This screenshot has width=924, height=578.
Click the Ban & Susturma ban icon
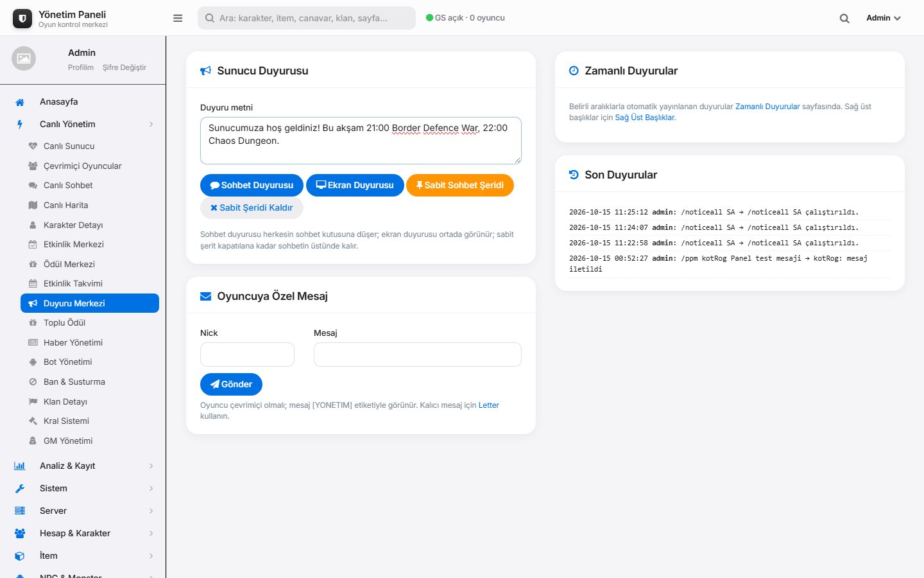pyautogui.click(x=33, y=382)
